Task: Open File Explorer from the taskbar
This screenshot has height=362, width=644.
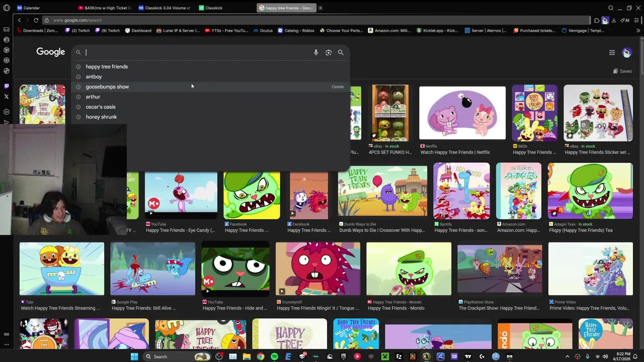Action: [247, 356]
